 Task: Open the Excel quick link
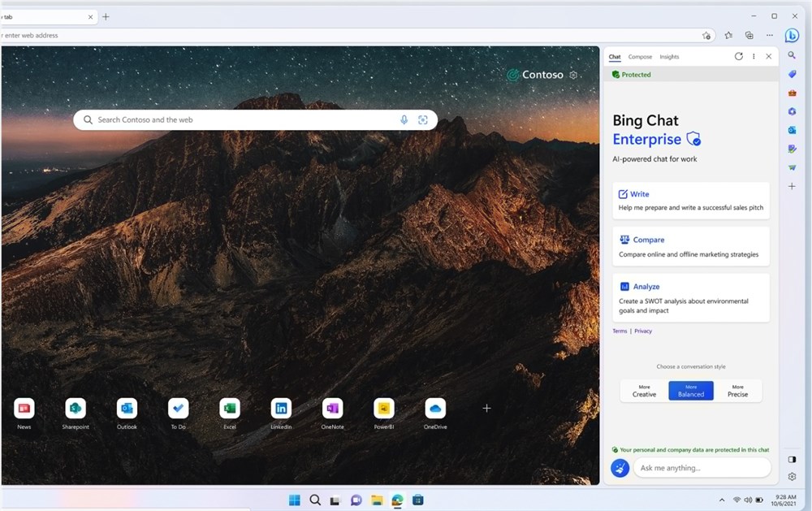pyautogui.click(x=230, y=413)
